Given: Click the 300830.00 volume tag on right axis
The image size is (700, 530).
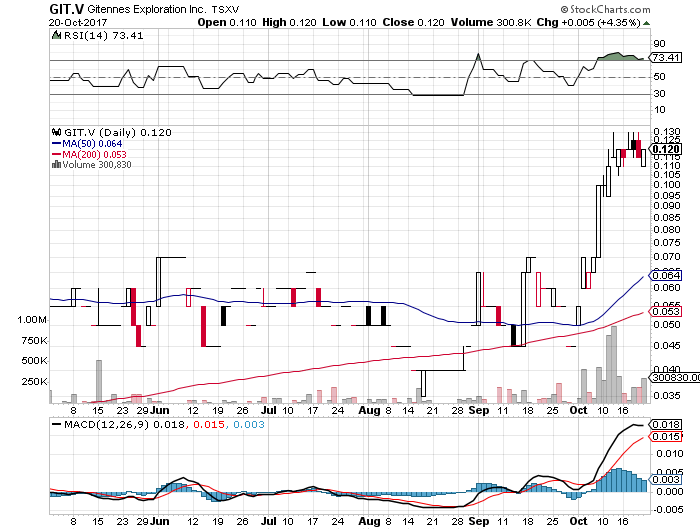Looking at the screenshot, I should (675, 378).
